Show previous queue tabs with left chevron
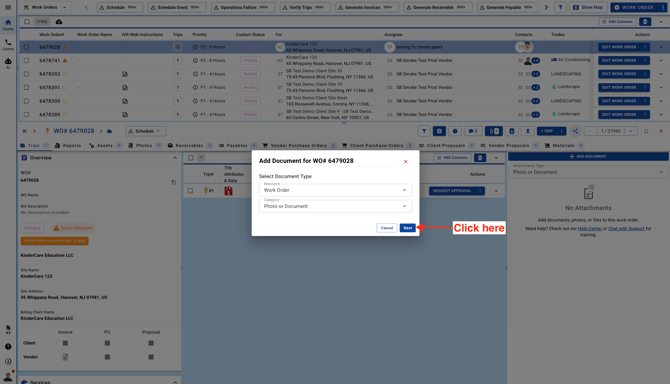The width and height of the screenshot is (670, 384). pyautogui.click(x=86, y=7)
